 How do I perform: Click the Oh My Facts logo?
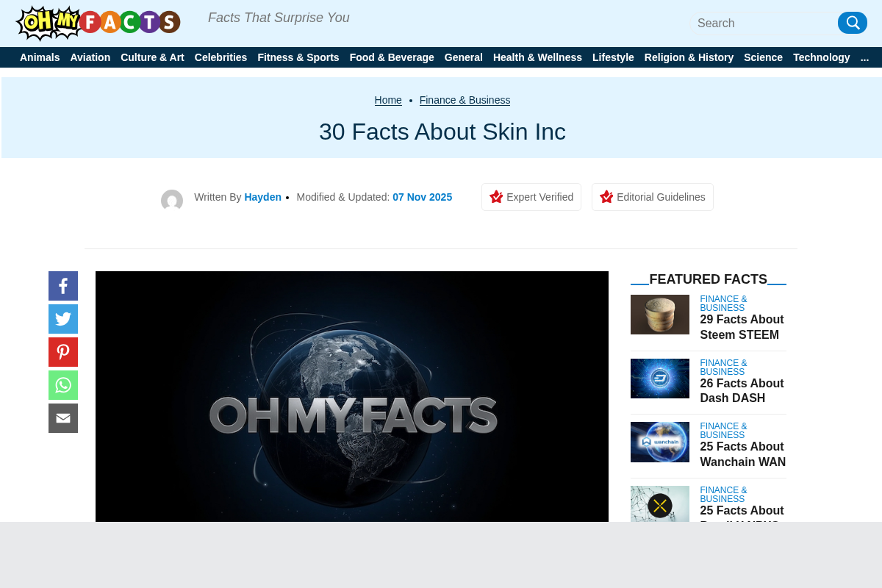[97, 23]
